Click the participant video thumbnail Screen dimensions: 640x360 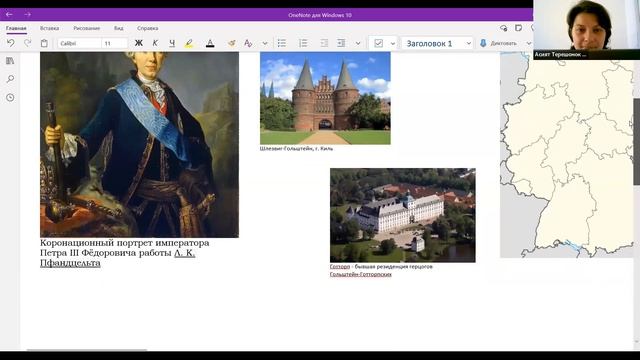tap(587, 30)
